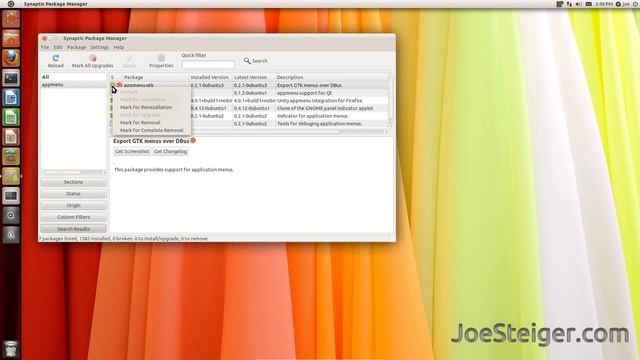Click the package list horizontal scrollbar
The width and height of the screenshot is (640, 360).
point(249,132)
